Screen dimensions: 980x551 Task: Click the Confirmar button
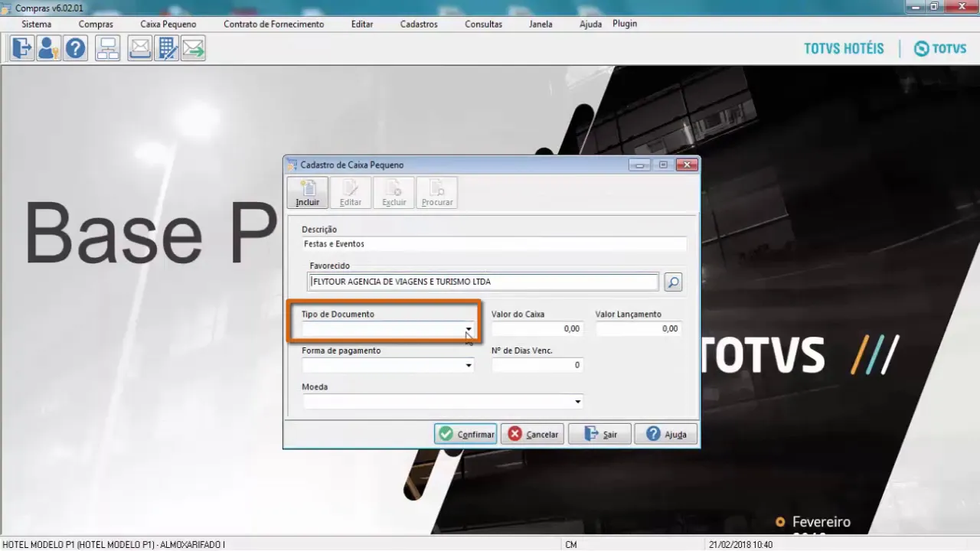click(x=465, y=434)
